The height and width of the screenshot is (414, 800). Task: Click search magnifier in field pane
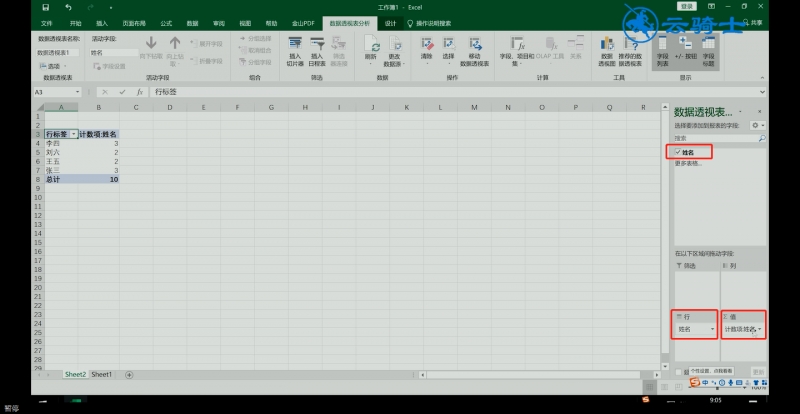pos(762,138)
